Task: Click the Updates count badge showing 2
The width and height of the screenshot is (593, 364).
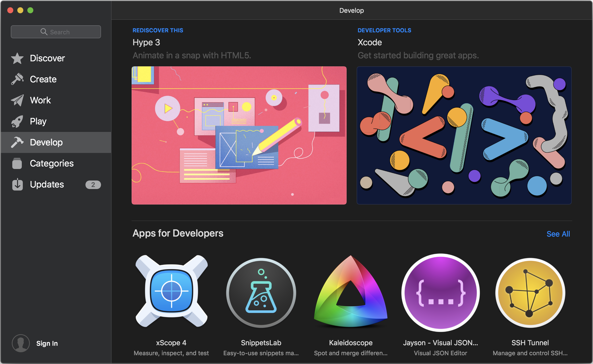Action: 93,185
